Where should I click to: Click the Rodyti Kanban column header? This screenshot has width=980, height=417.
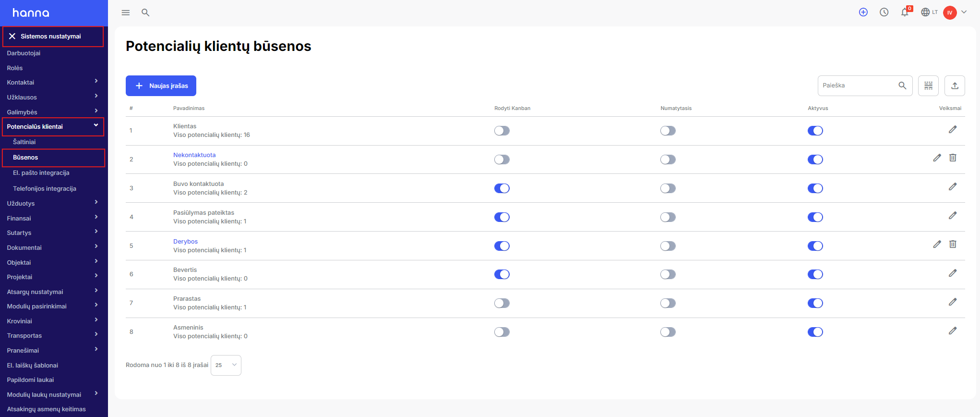pyautogui.click(x=512, y=109)
